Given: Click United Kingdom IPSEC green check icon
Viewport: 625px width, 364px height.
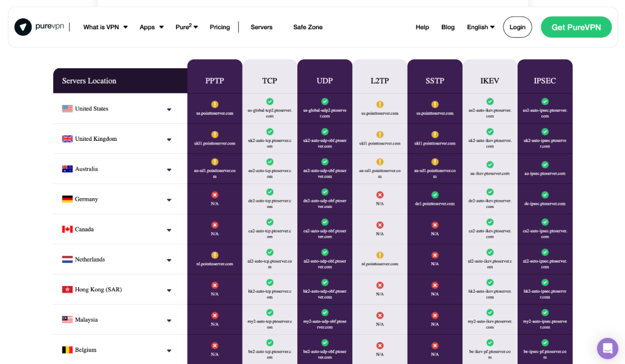Looking at the screenshot, I should pyautogui.click(x=545, y=132).
